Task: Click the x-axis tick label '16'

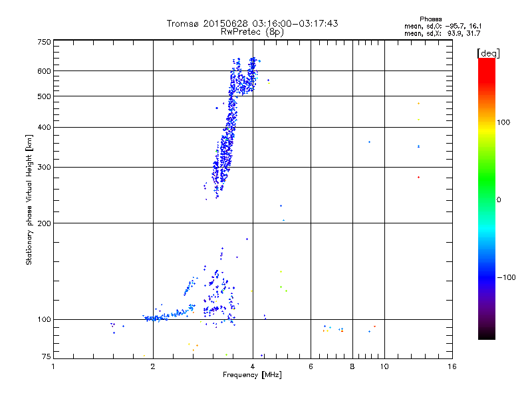Action: pos(452,366)
